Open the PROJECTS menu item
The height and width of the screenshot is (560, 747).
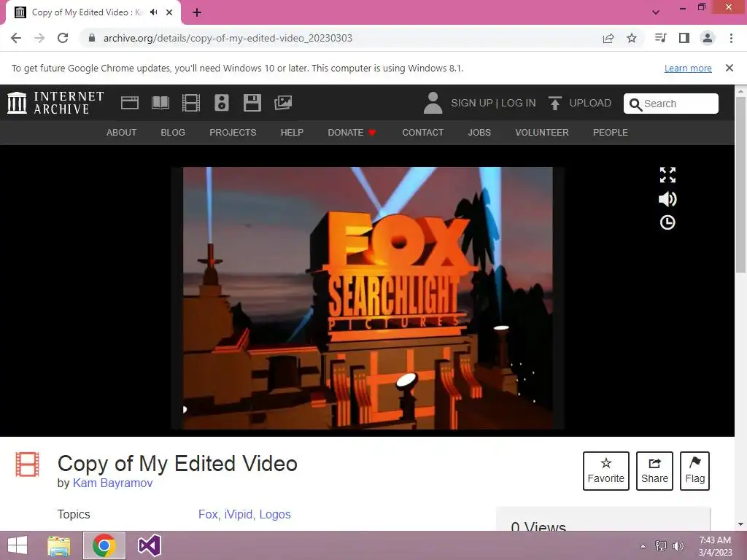click(x=233, y=133)
